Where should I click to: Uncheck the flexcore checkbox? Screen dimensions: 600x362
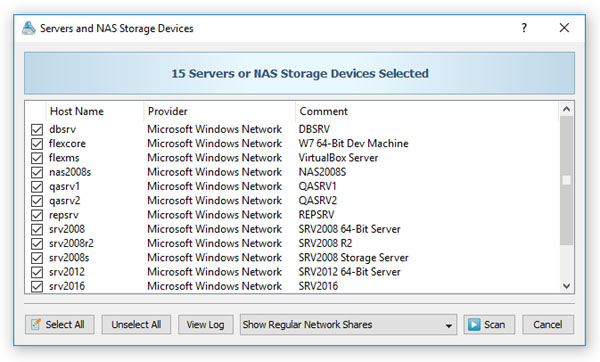37,143
